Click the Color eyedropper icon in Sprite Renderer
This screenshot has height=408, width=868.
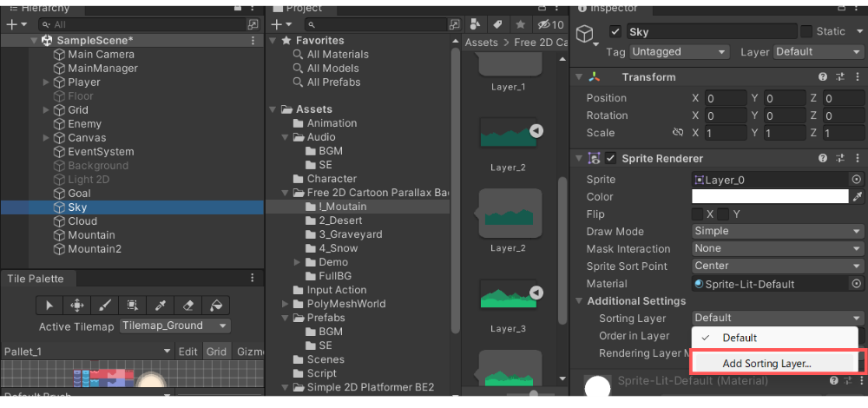click(x=858, y=197)
